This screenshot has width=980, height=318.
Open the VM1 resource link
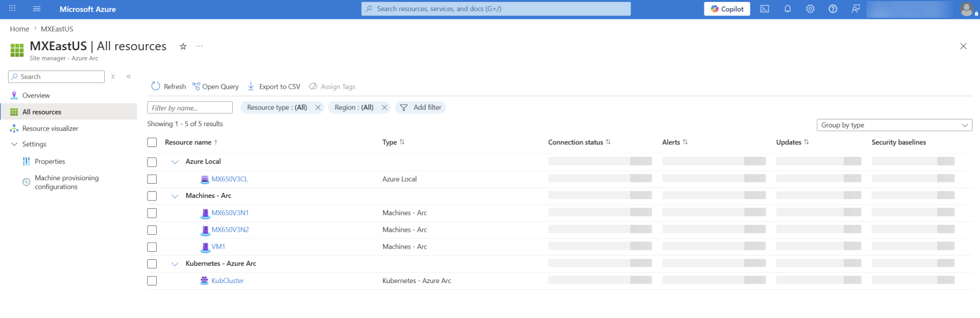(x=219, y=246)
